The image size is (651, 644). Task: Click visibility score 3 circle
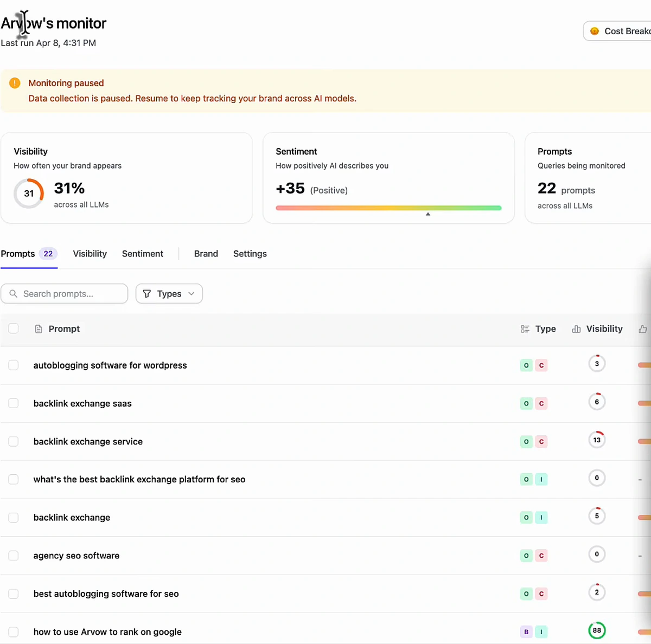click(597, 364)
